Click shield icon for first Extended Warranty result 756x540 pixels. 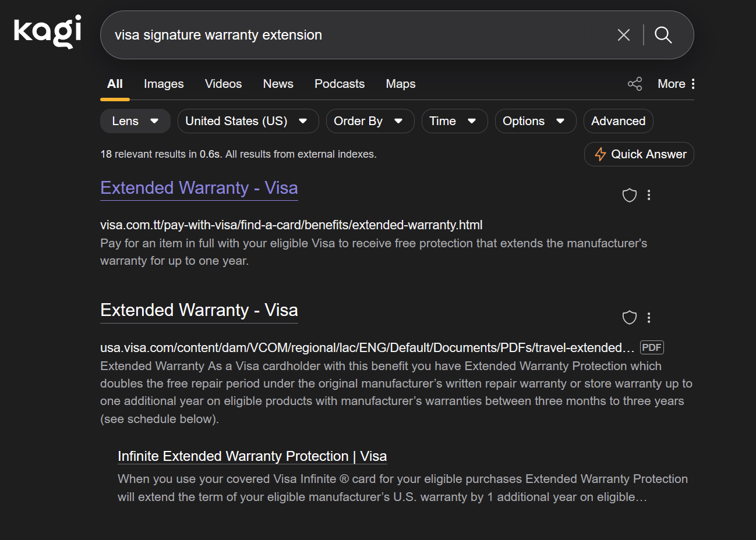pyautogui.click(x=629, y=195)
